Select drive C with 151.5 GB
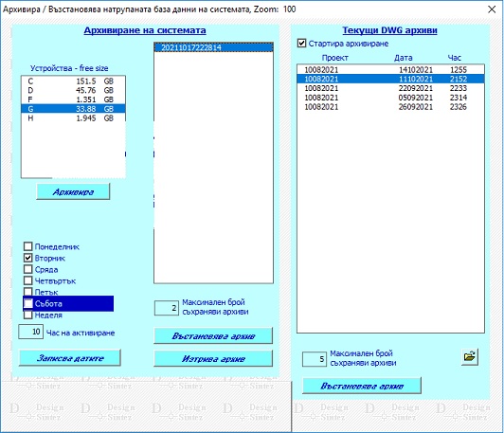The image size is (504, 433). pos(73,81)
